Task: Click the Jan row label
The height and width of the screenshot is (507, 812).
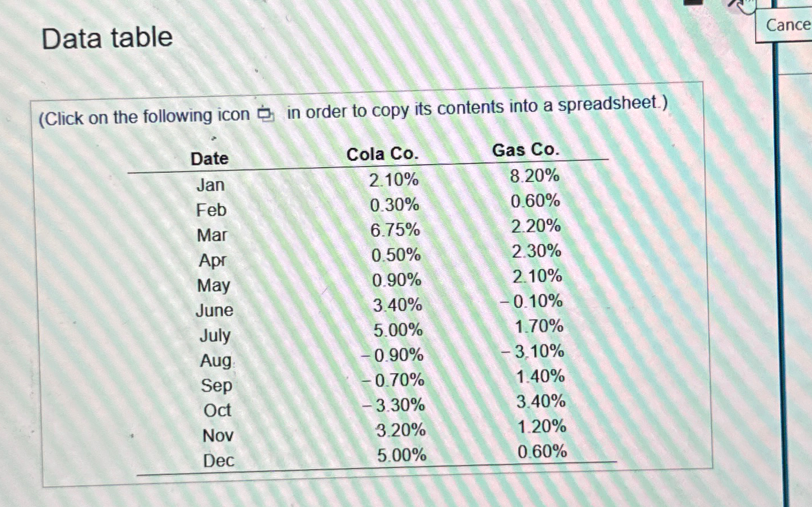Action: [210, 184]
